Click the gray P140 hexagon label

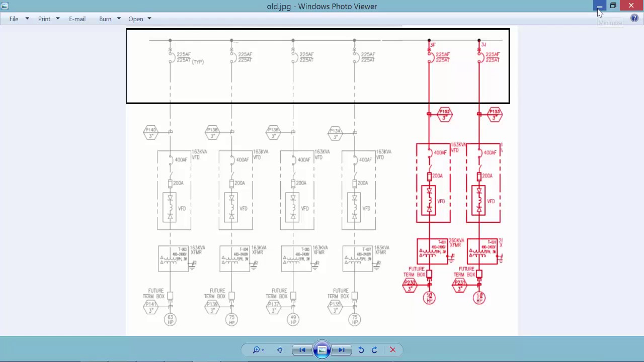click(150, 132)
